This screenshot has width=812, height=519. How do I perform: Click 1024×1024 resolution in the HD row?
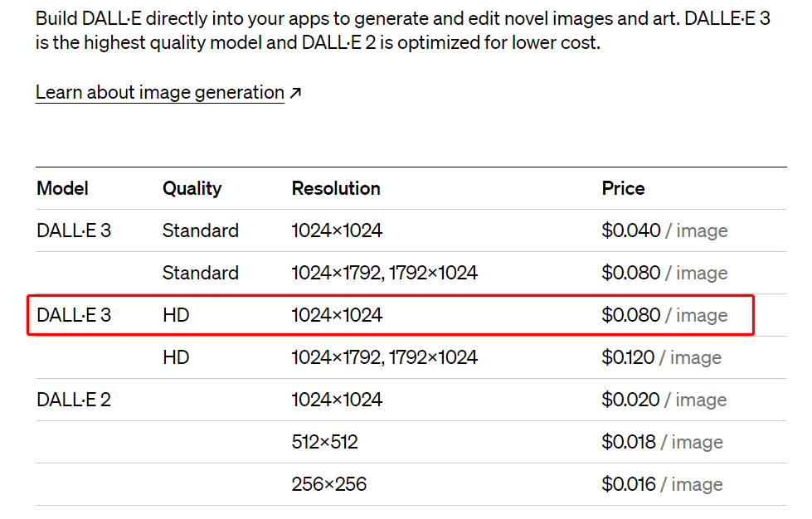337,315
